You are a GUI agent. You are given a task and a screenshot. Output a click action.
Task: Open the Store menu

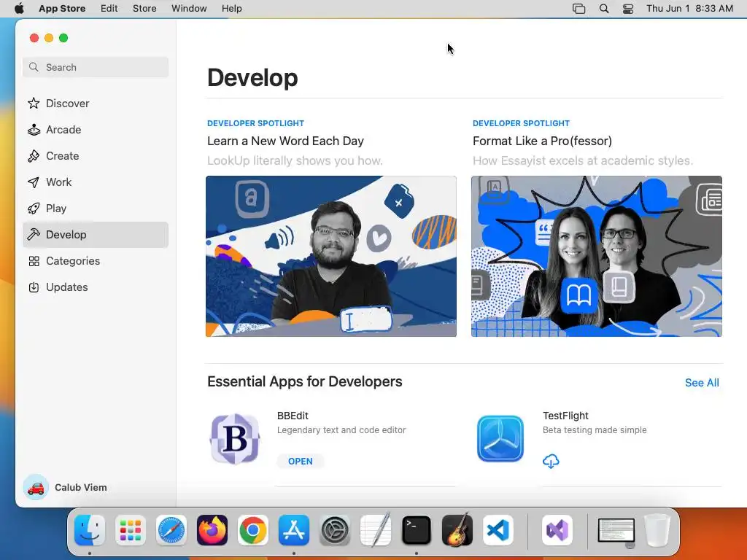pyautogui.click(x=144, y=9)
